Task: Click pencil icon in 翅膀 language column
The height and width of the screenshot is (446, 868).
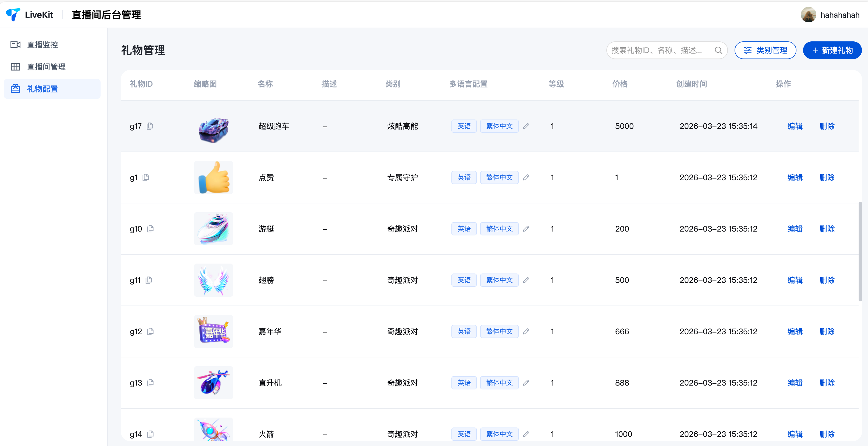Action: (526, 280)
